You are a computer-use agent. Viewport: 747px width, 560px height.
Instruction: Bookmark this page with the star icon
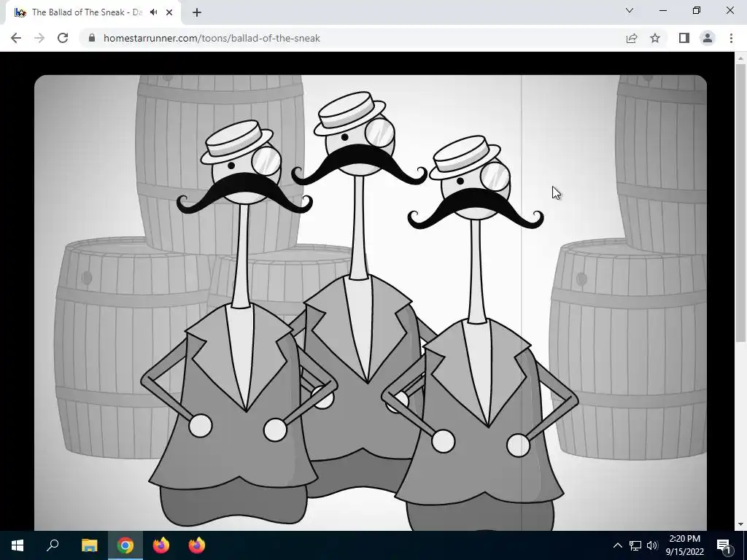point(655,38)
